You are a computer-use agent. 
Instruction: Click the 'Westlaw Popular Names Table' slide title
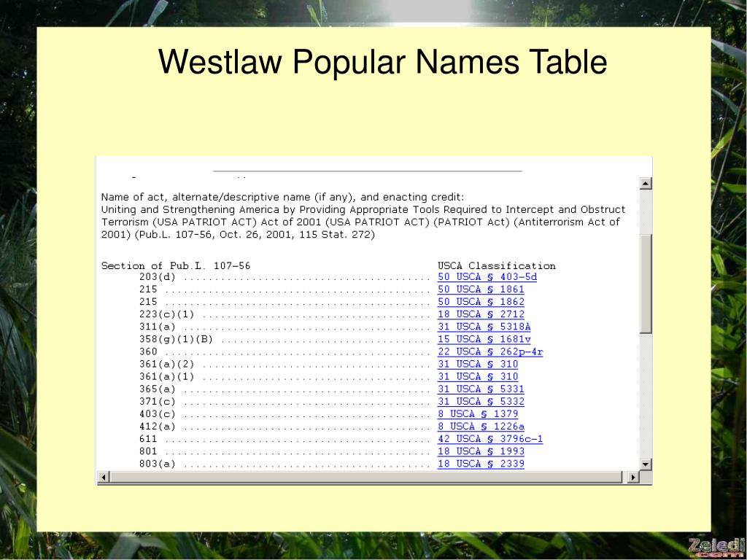tap(382, 62)
